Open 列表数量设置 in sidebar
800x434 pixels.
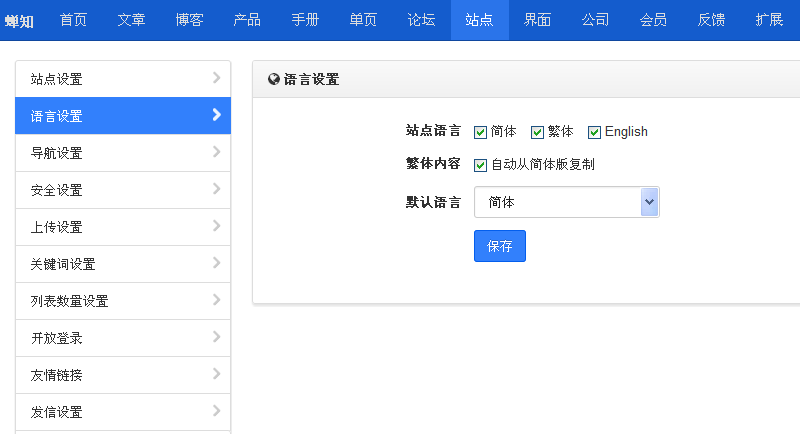(x=123, y=301)
